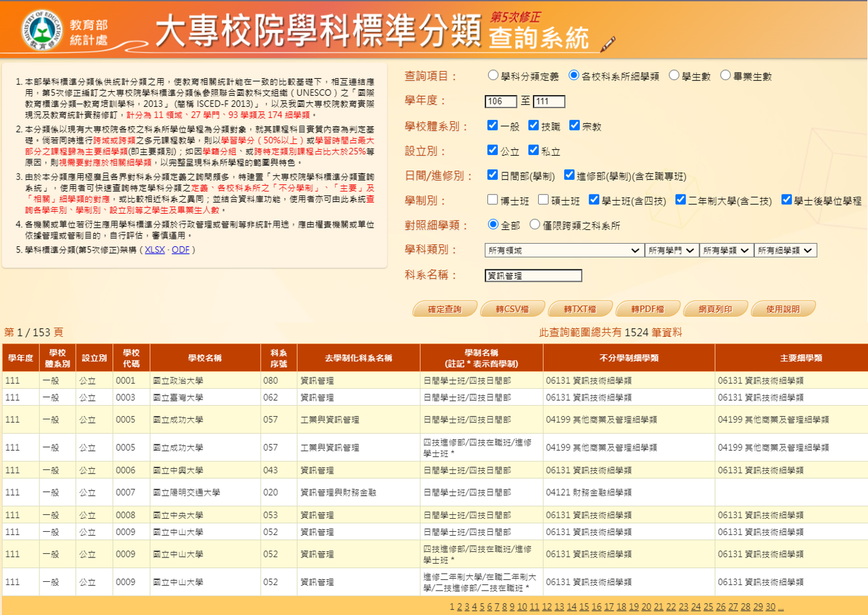Export results with 轉CSV檔 button
The height and width of the screenshot is (615, 868).
pyautogui.click(x=512, y=309)
